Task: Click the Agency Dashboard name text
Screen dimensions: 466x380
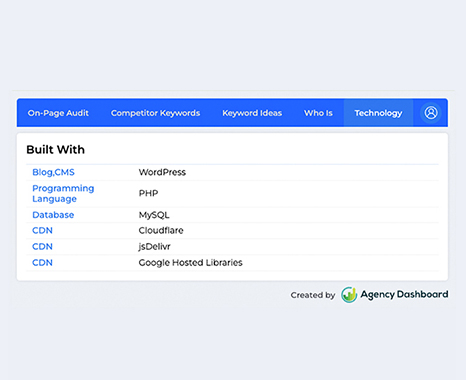Action: click(x=404, y=295)
